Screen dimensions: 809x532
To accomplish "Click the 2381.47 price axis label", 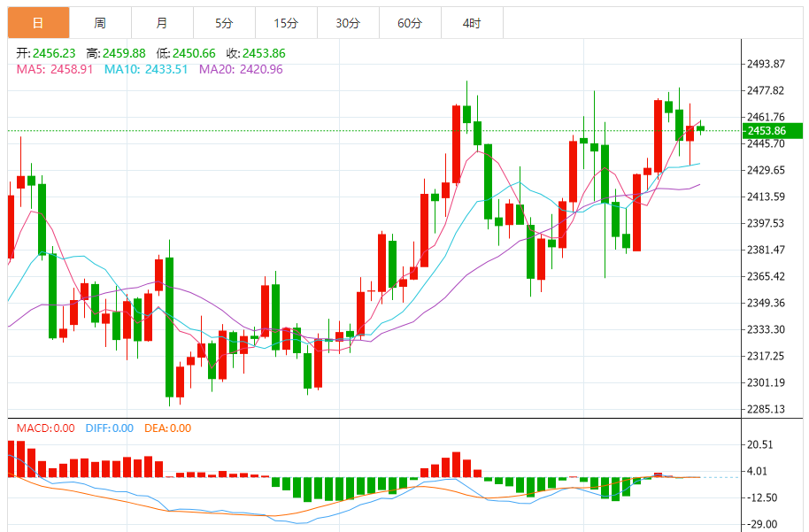I will (x=766, y=250).
